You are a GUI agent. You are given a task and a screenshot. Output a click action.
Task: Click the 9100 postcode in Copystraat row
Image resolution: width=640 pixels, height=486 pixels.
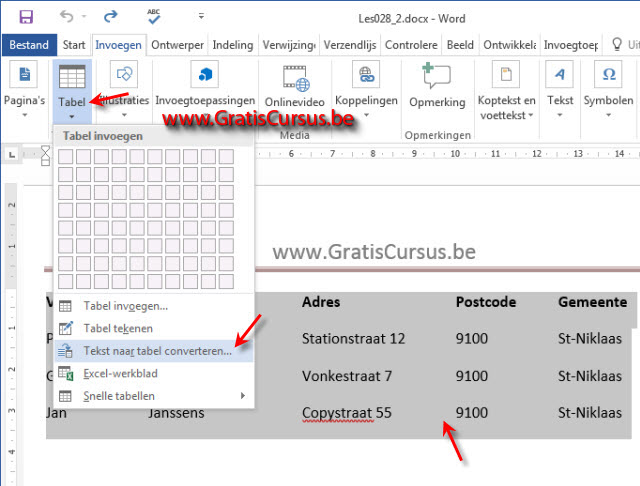[472, 413]
